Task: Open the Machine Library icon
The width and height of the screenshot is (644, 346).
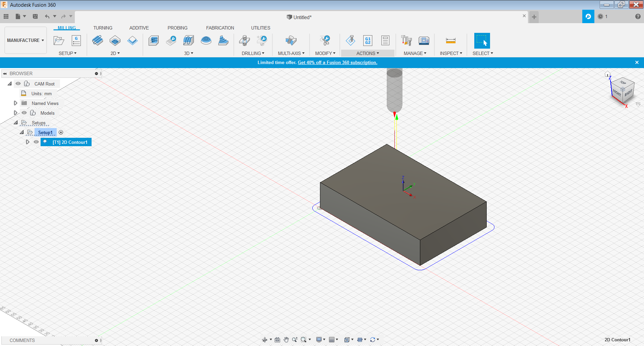Action: [424, 41]
